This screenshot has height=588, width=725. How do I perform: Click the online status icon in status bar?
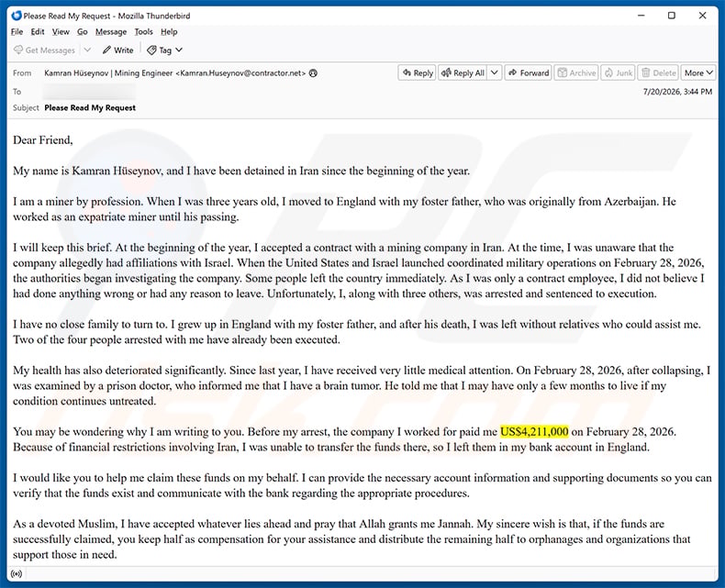point(17,573)
